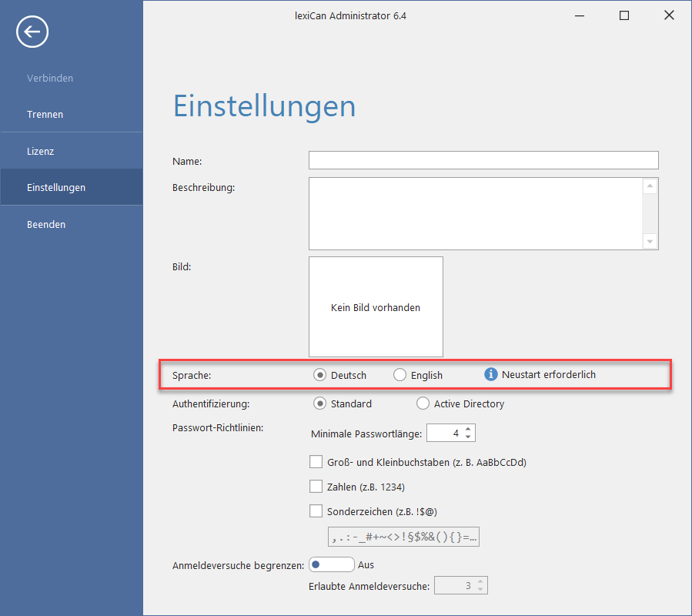Check the Sonderzeichen password requirement
The image size is (692, 616).
click(316, 511)
